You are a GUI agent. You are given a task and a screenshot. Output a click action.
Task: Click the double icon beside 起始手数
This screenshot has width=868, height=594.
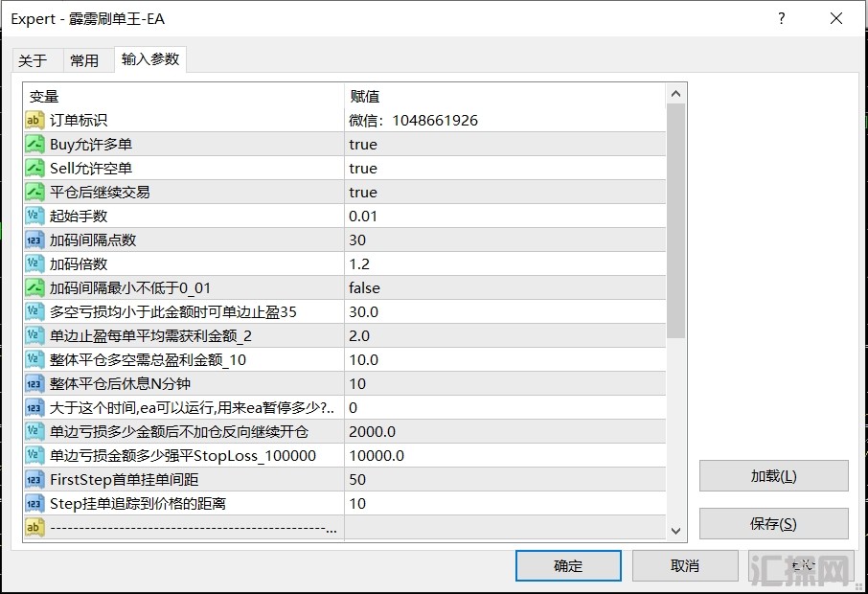tap(34, 216)
